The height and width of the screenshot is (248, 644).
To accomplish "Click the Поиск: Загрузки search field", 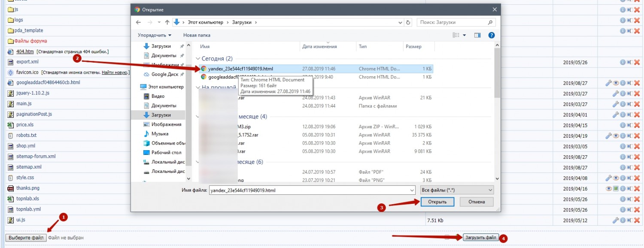I will [453, 22].
